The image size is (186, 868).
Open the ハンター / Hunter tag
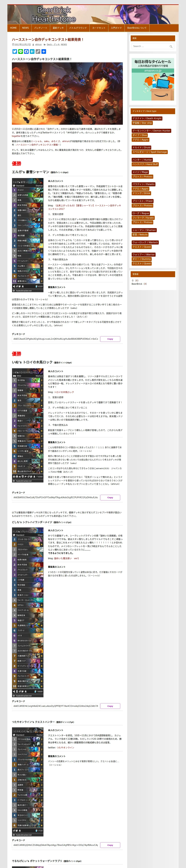tap(142, 160)
